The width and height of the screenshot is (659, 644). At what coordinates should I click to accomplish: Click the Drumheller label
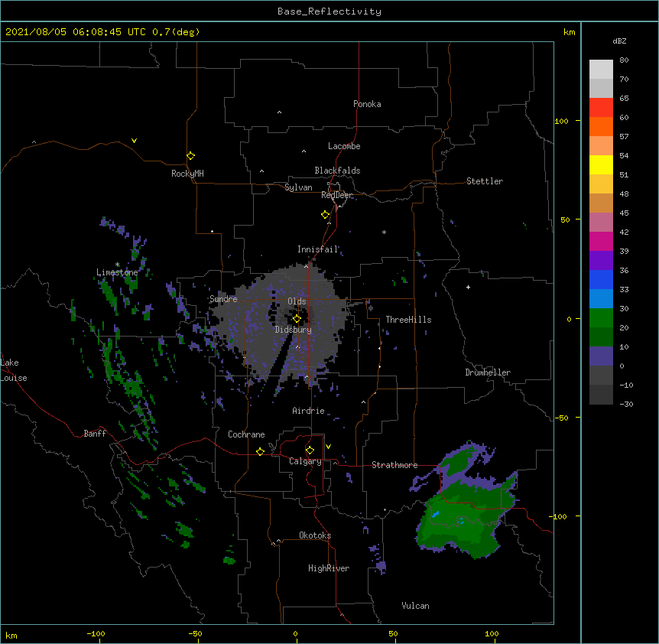coord(488,372)
